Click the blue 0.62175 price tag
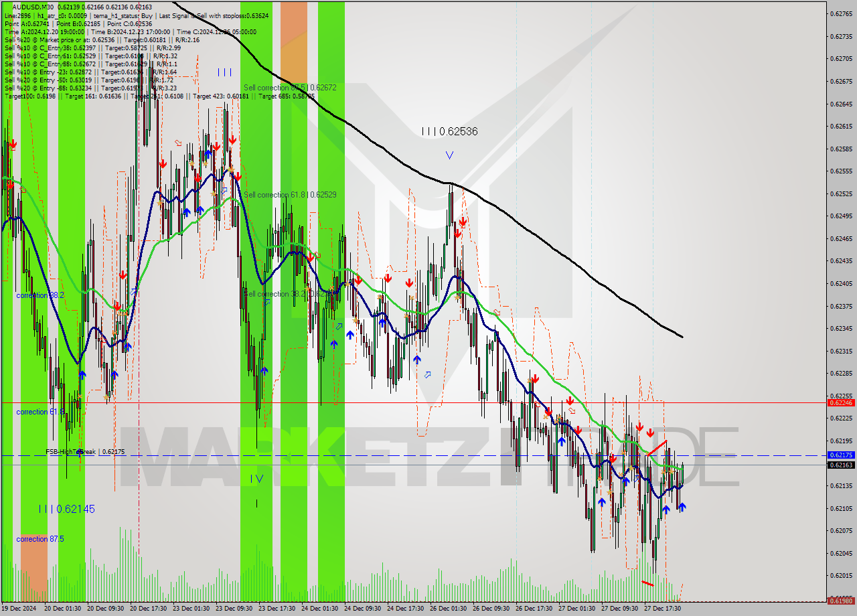Screen dimensions: 857x616 click(x=840, y=455)
